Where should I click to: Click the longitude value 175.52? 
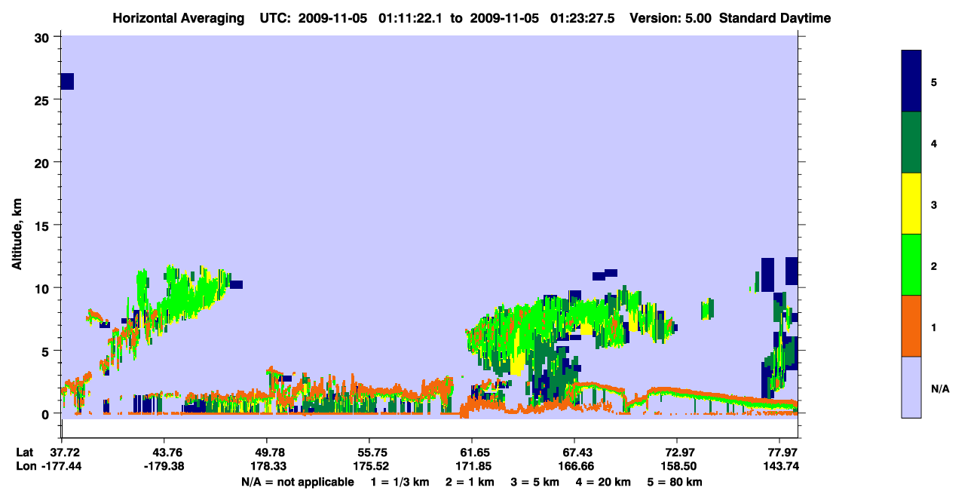tap(369, 467)
